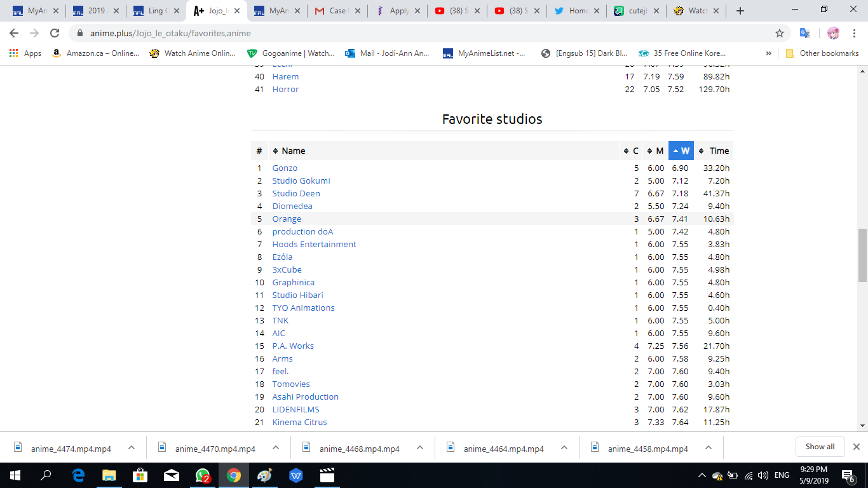Open WhatsApp from the taskbar
Screen dimensions: 868x488
click(203, 475)
